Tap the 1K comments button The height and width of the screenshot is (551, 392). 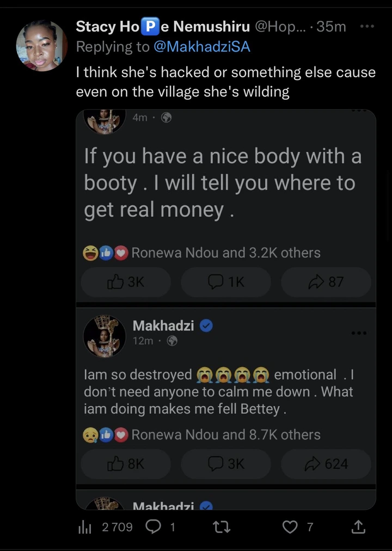(225, 282)
